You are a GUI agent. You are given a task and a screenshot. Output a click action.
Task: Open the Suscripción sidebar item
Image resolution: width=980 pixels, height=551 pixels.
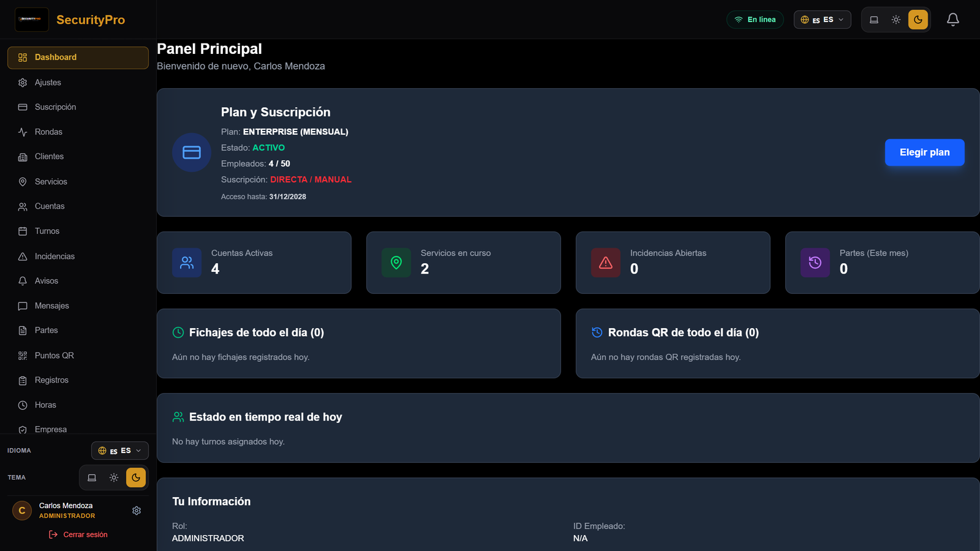pyautogui.click(x=78, y=107)
